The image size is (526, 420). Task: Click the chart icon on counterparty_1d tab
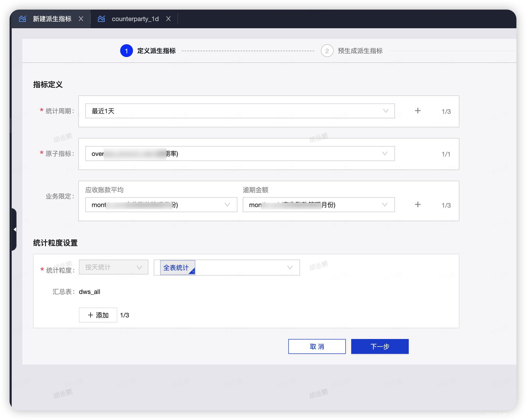(x=101, y=19)
